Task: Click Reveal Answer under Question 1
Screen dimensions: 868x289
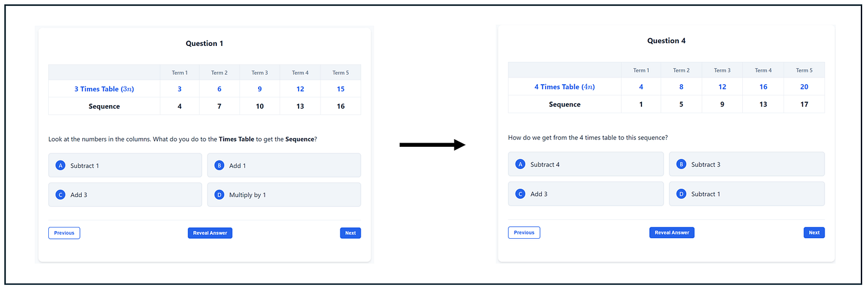Action: point(210,233)
